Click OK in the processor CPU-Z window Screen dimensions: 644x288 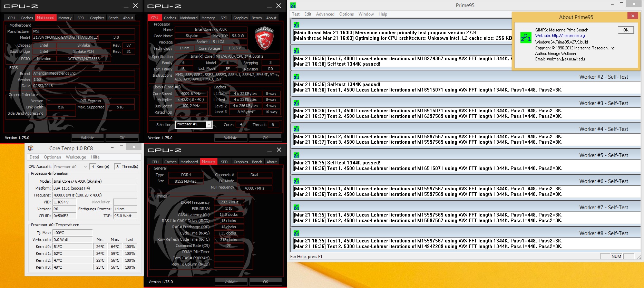[x=265, y=138]
